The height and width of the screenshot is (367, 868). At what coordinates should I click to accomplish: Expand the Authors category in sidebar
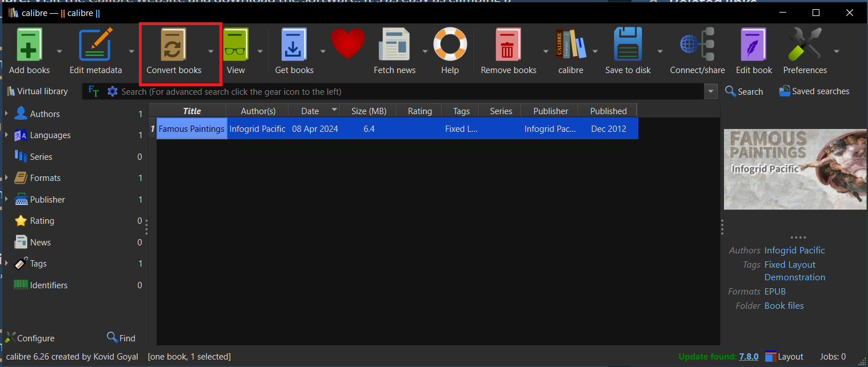pyautogui.click(x=6, y=114)
